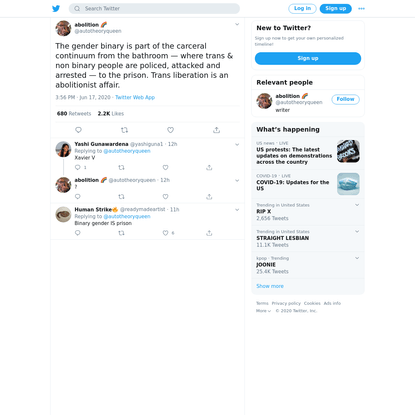Viewport: 415px width, 415px height.
Task: Open 680 Retweets list
Action: [x=74, y=113]
